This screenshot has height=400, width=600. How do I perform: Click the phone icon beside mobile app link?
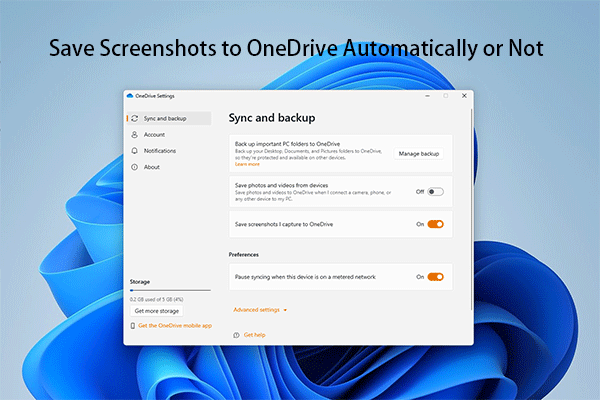click(133, 326)
